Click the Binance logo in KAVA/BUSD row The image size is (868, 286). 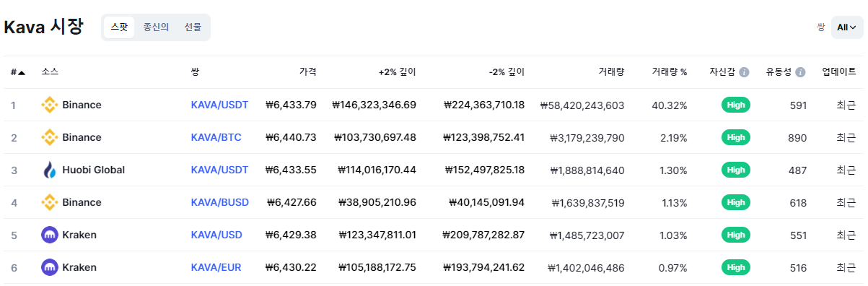pos(49,202)
